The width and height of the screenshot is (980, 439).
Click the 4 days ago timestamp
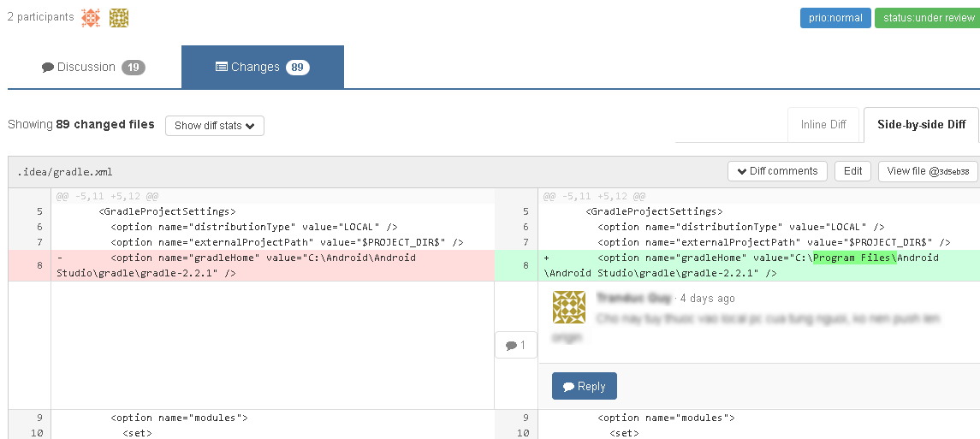click(x=708, y=298)
